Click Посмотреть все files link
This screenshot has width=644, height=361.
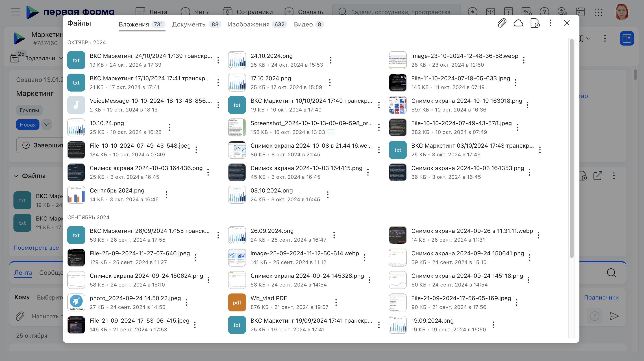click(x=36, y=247)
